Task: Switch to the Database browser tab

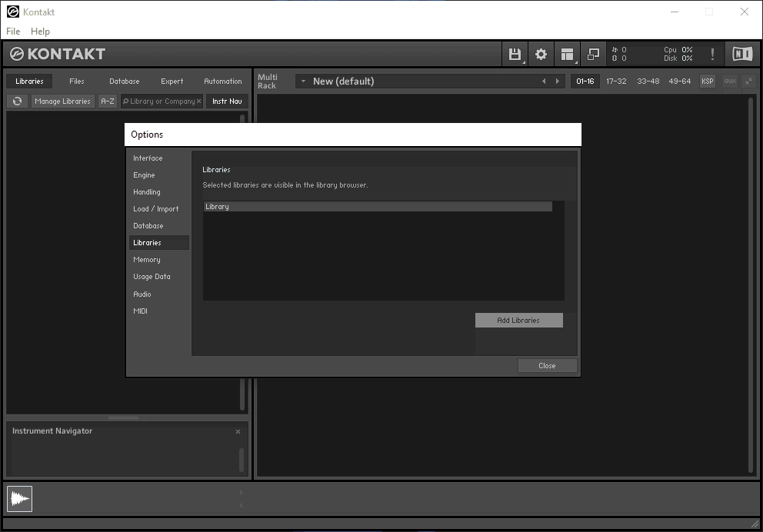Action: coord(124,81)
